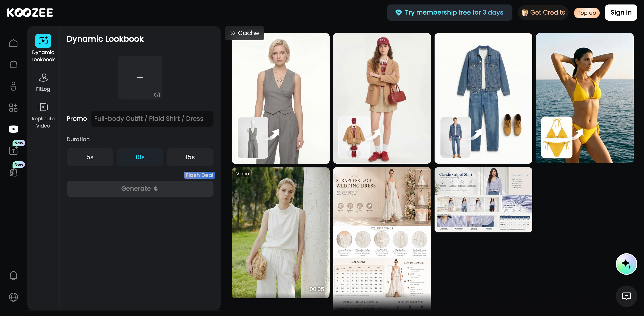Open the Home icon in sidebar
The width and height of the screenshot is (644, 316).
(x=13, y=43)
